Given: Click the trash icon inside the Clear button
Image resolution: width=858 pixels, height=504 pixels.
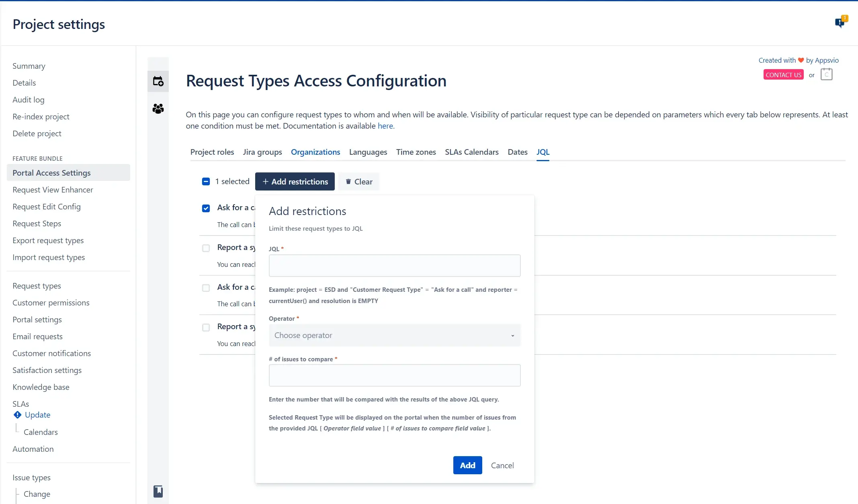Looking at the screenshot, I should pos(348,181).
